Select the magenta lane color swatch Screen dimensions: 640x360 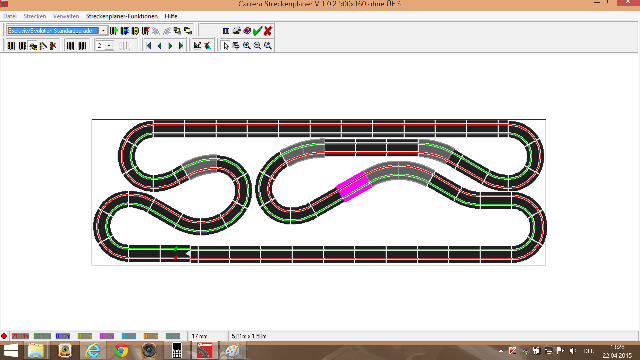107,336
